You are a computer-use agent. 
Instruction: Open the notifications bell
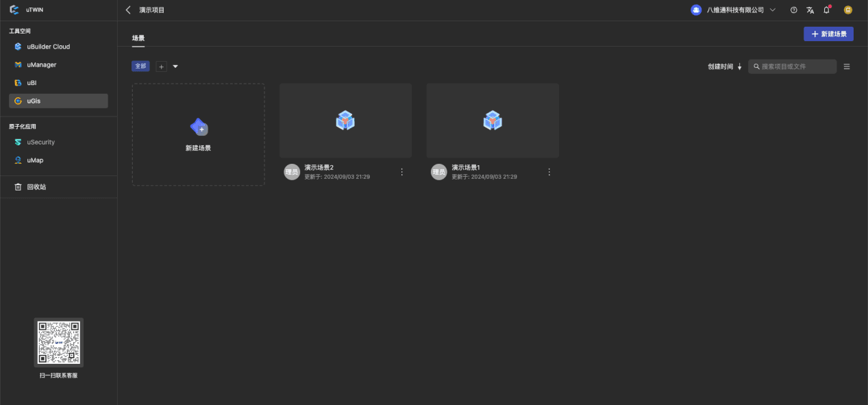click(826, 10)
